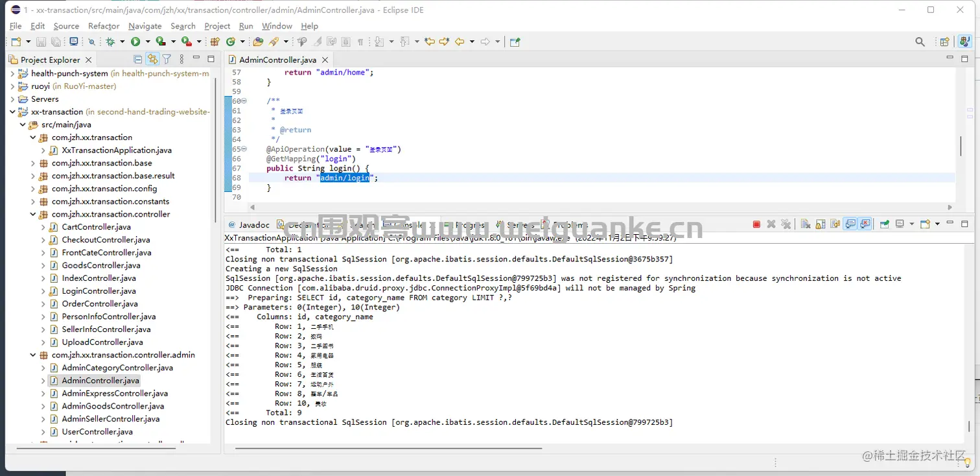This screenshot has width=980, height=476.
Task: Open the Project Explorer View Menu
Action: click(x=181, y=59)
